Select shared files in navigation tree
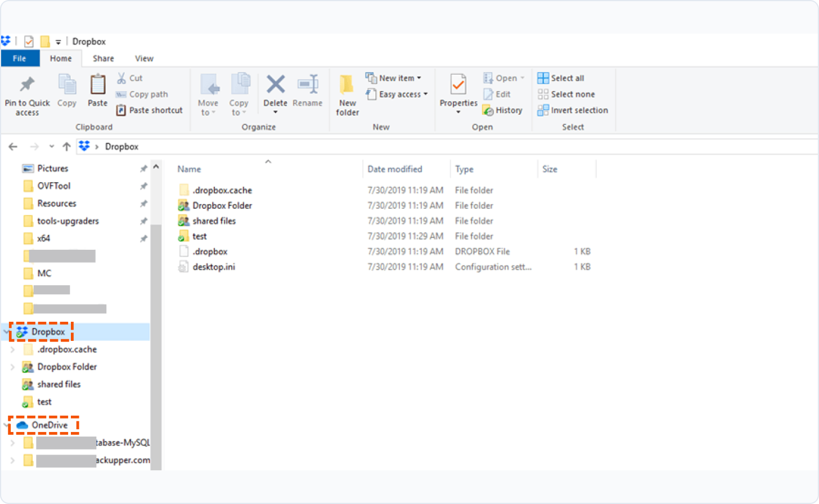The width and height of the screenshot is (819, 504). (x=58, y=384)
